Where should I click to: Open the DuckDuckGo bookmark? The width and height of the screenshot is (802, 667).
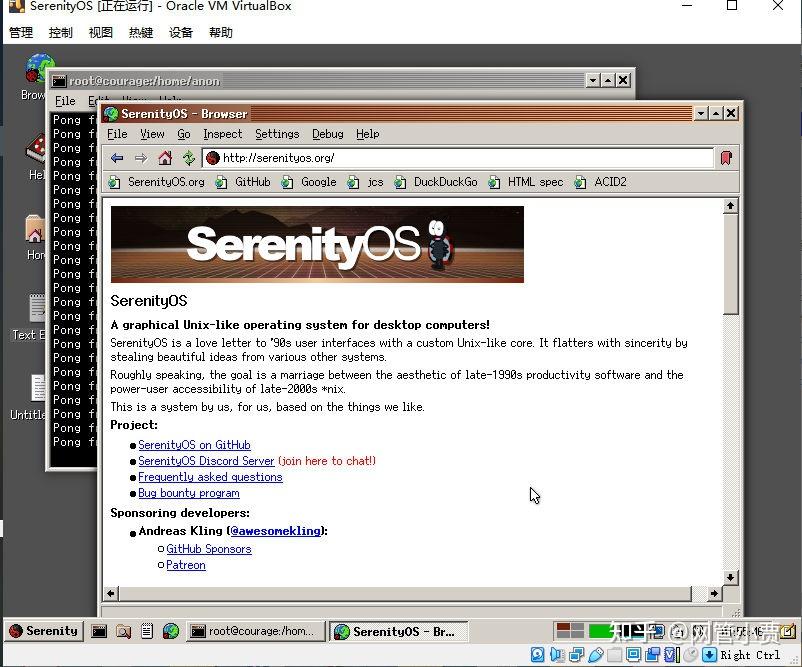pyautogui.click(x=436, y=182)
